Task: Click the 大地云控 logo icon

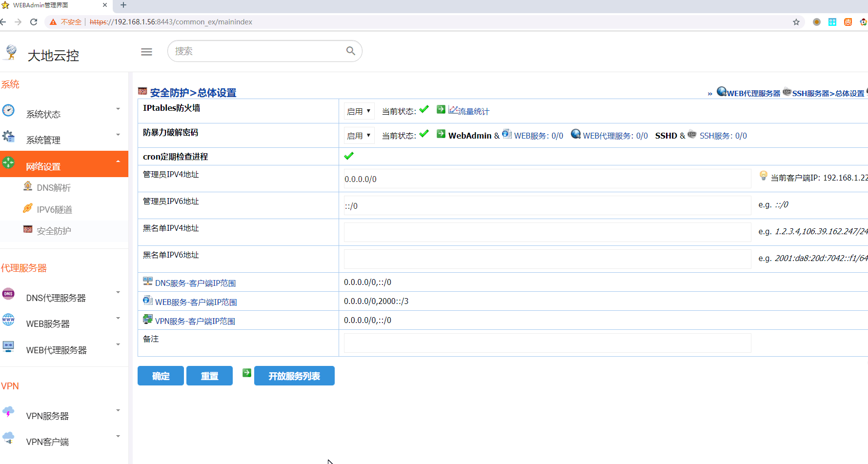Action: (x=11, y=53)
